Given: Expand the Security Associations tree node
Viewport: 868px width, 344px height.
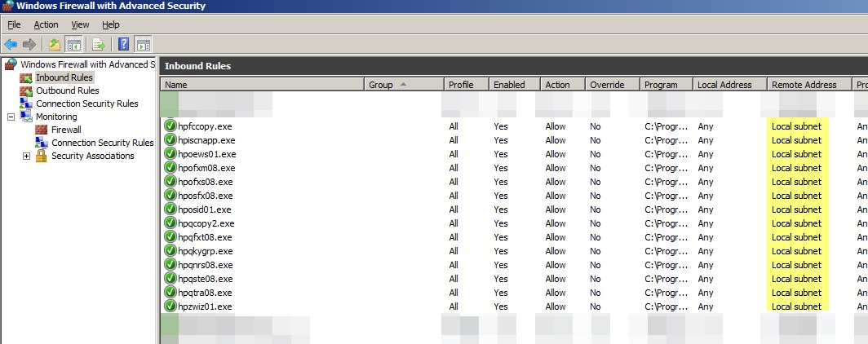Looking at the screenshot, I should 26,156.
